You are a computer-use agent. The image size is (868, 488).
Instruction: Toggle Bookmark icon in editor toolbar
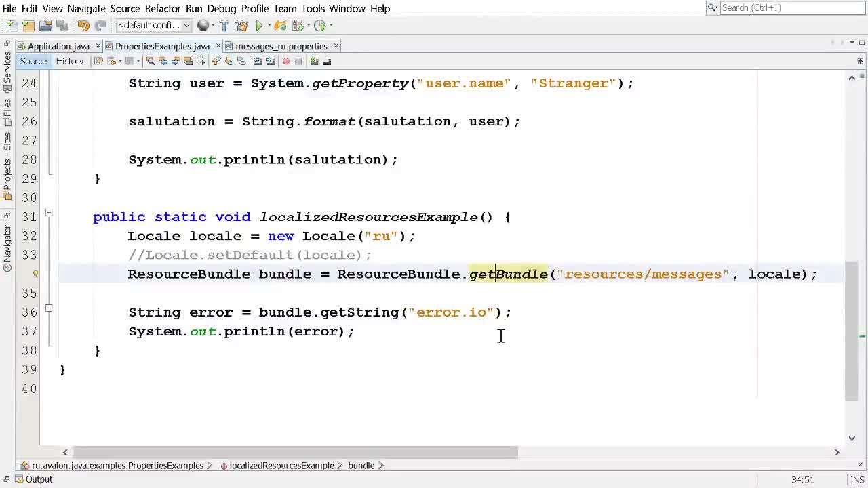pos(241,61)
